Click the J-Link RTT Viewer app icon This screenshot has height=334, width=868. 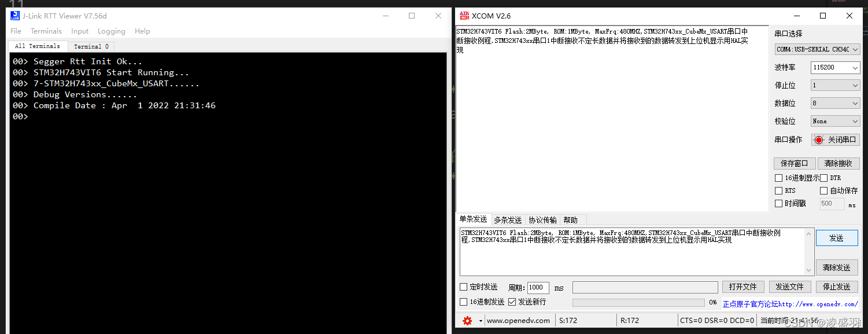[15, 16]
